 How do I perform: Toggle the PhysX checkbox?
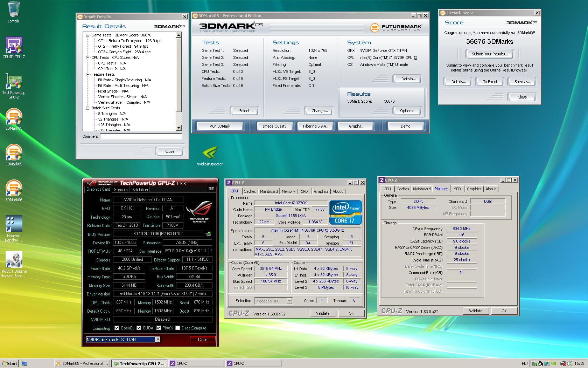click(159, 328)
